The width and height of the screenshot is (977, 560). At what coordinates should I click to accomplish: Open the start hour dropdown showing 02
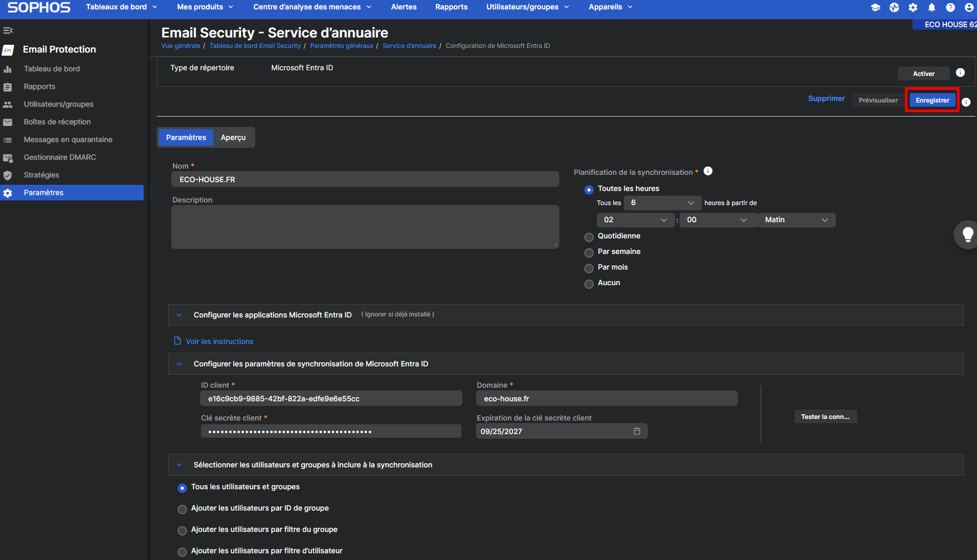click(x=635, y=220)
